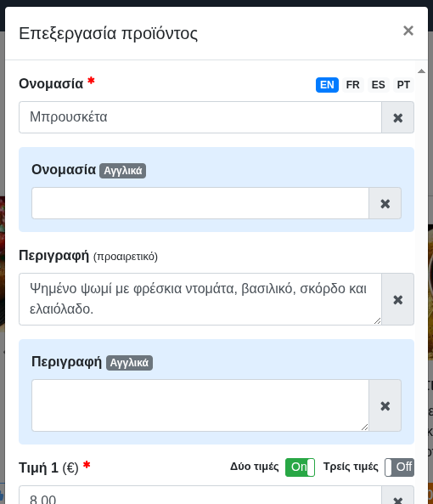Clear the Greek Περιγραφή text
The image size is (433, 504).
click(x=397, y=299)
